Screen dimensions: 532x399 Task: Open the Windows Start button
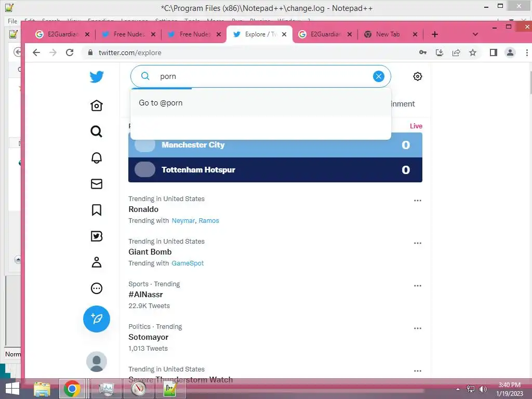point(12,389)
